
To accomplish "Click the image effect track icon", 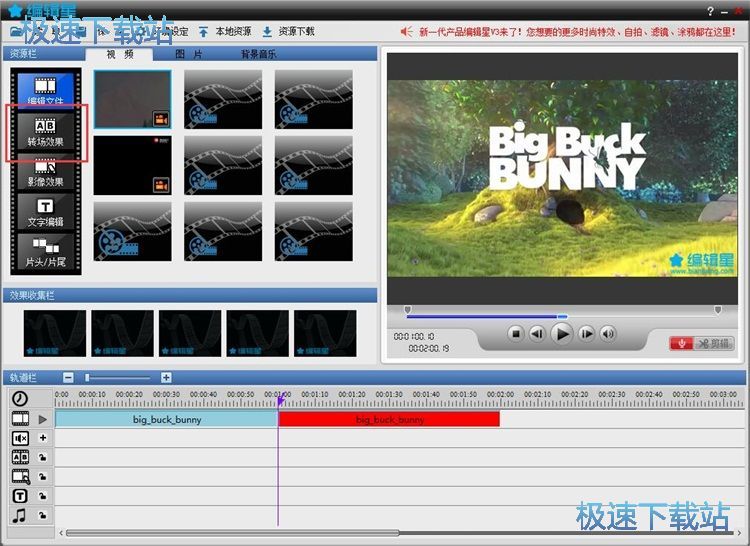I will coord(21,476).
